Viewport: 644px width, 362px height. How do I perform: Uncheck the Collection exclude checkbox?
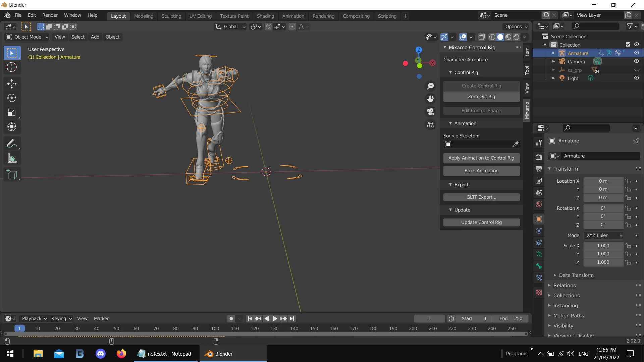[628, 45]
